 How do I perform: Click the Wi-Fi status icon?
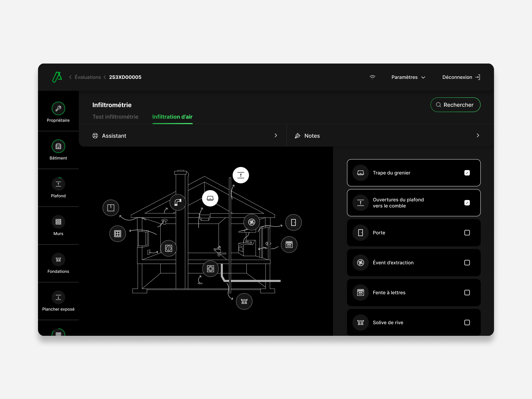pyautogui.click(x=372, y=77)
